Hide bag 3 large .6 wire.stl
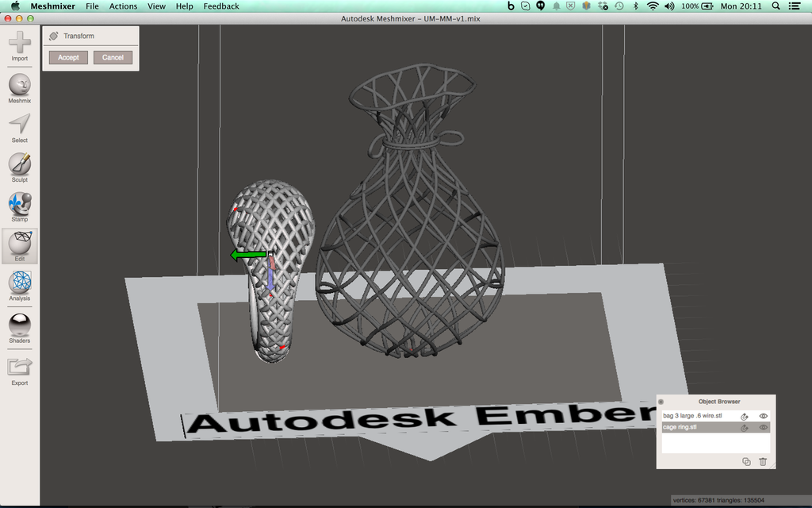The image size is (812, 508). (x=763, y=416)
